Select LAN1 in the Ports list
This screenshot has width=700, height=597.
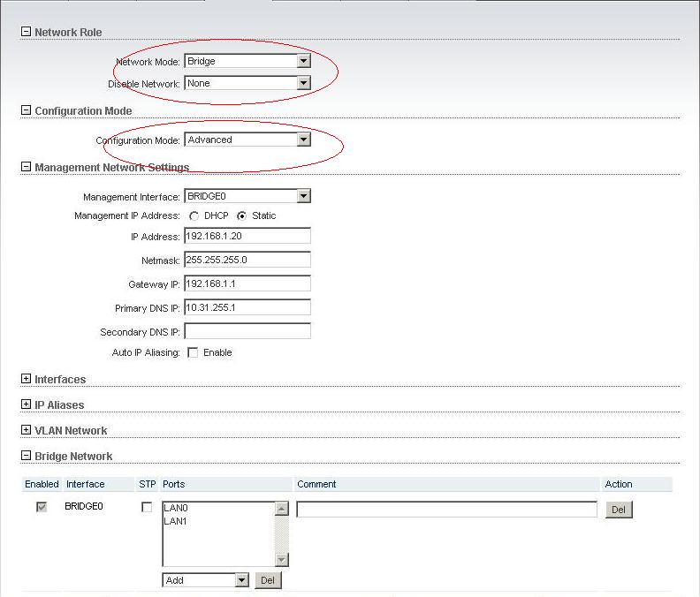176,521
